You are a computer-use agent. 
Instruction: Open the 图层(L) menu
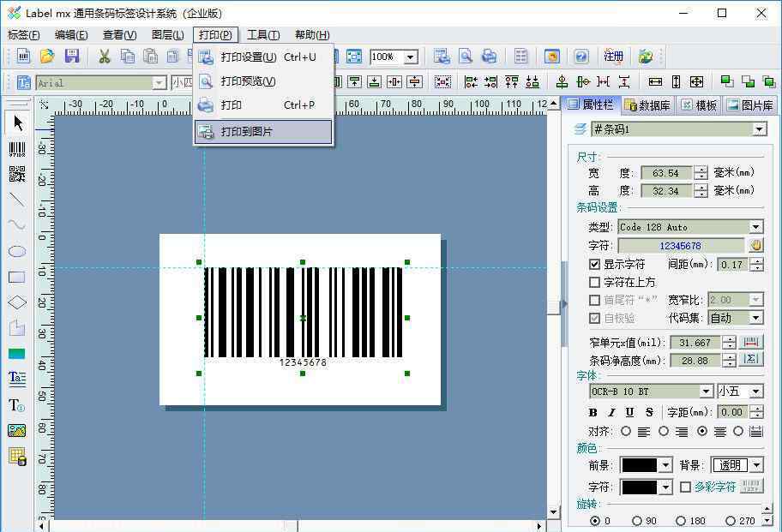(168, 35)
